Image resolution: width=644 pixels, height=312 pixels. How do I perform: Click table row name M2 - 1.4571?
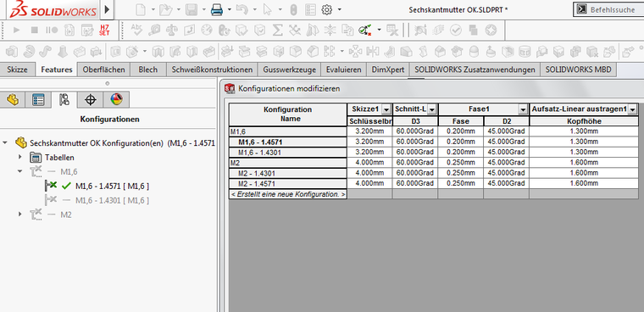pyautogui.click(x=288, y=183)
